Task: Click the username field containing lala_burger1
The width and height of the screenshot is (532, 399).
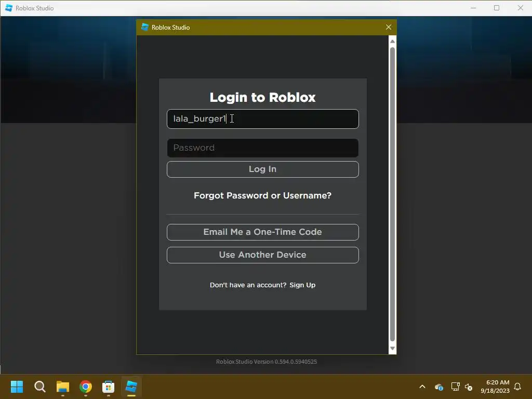Action: click(x=262, y=119)
